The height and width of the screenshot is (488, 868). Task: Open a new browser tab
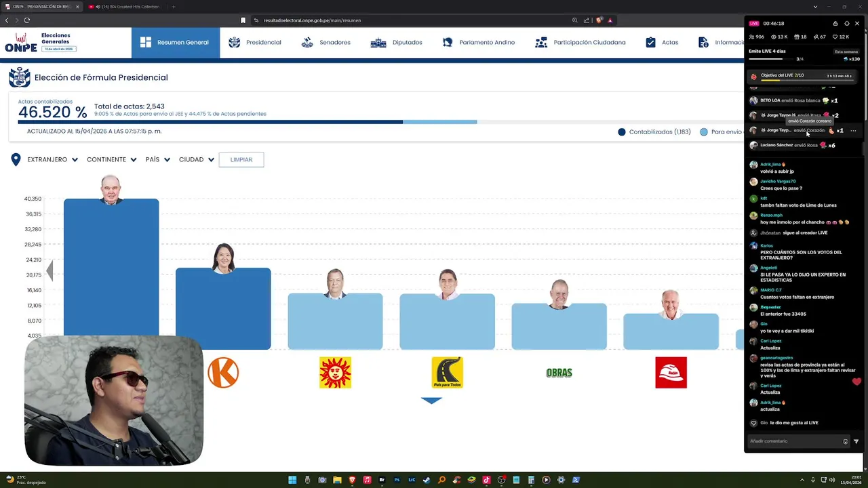[x=173, y=7]
